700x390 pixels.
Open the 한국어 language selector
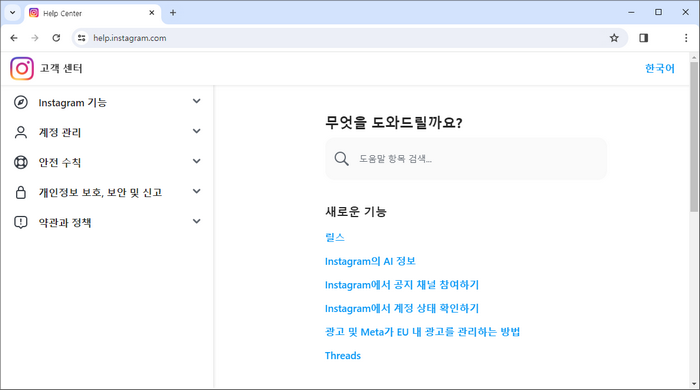tap(659, 68)
